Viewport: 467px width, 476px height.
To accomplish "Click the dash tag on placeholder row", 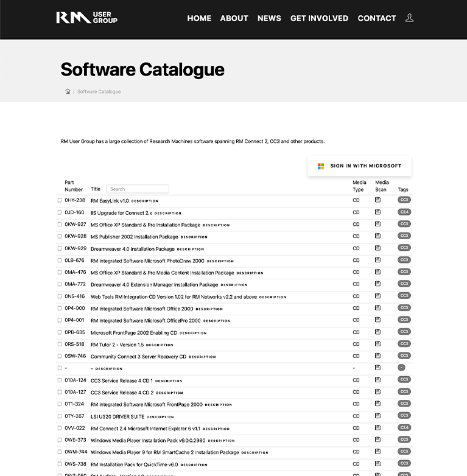I will click(x=401, y=368).
